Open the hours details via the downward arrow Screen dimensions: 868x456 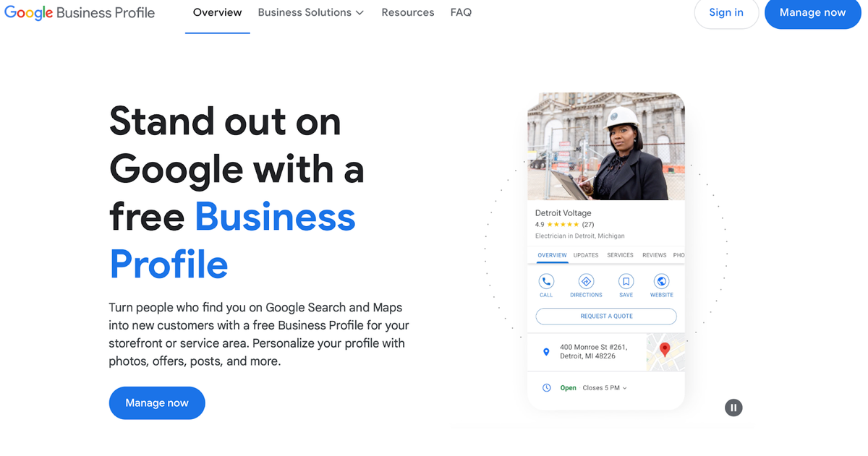point(625,387)
